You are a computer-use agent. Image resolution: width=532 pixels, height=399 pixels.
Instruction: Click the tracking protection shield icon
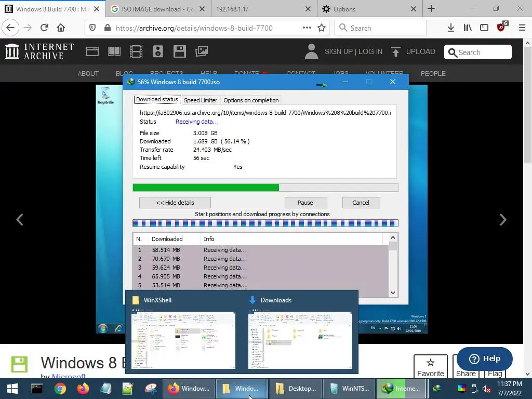tap(92, 28)
